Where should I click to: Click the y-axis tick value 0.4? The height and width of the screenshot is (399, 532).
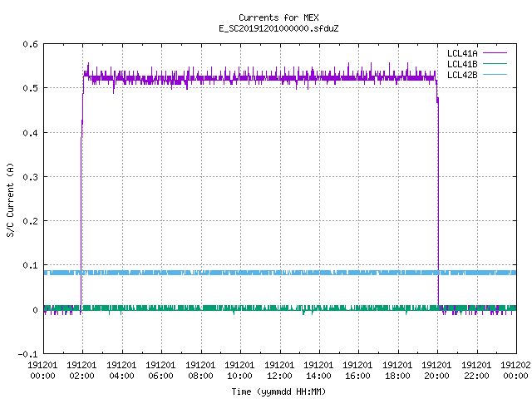pos(30,133)
